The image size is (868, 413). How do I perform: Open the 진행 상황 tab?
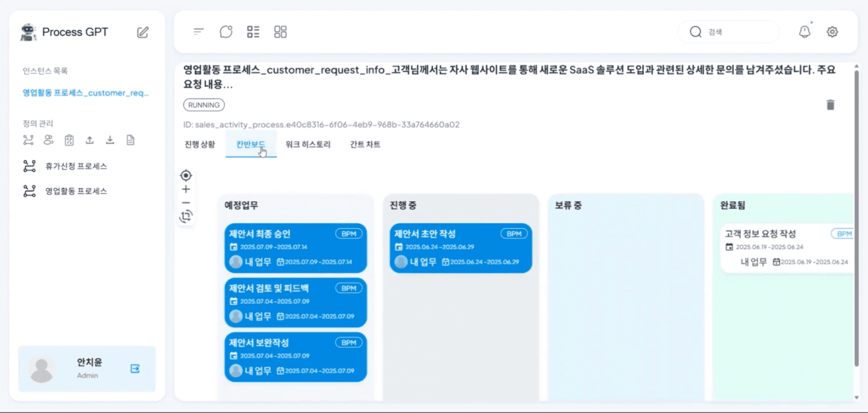pyautogui.click(x=200, y=145)
